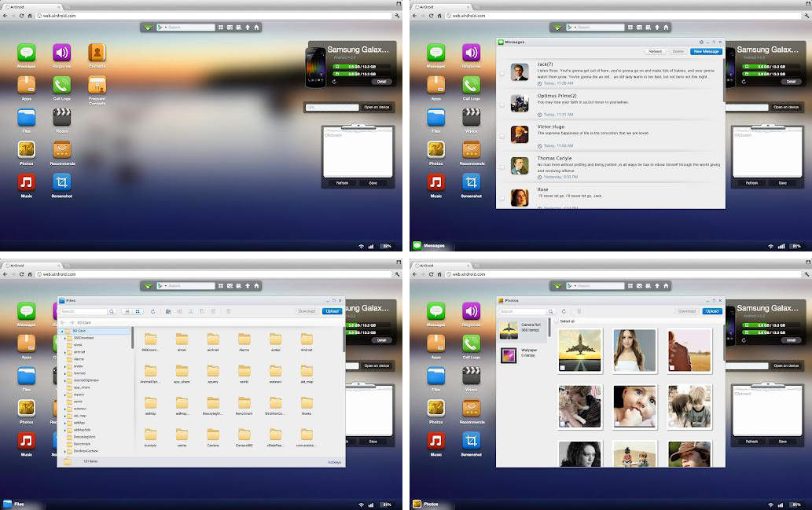Click the refresh icon in Files window toolbar
This screenshot has height=510, width=812.
pyautogui.click(x=152, y=311)
